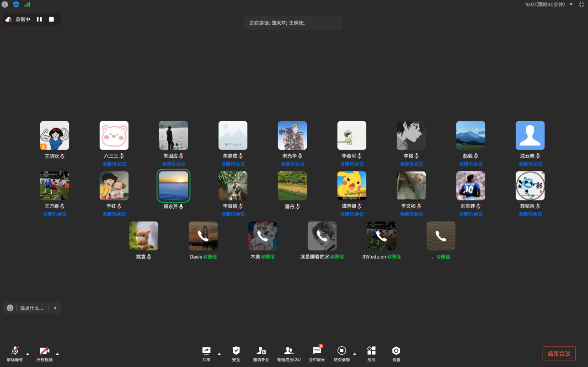
Task: Unmute the microphone (解除静音)
Action: tap(15, 351)
